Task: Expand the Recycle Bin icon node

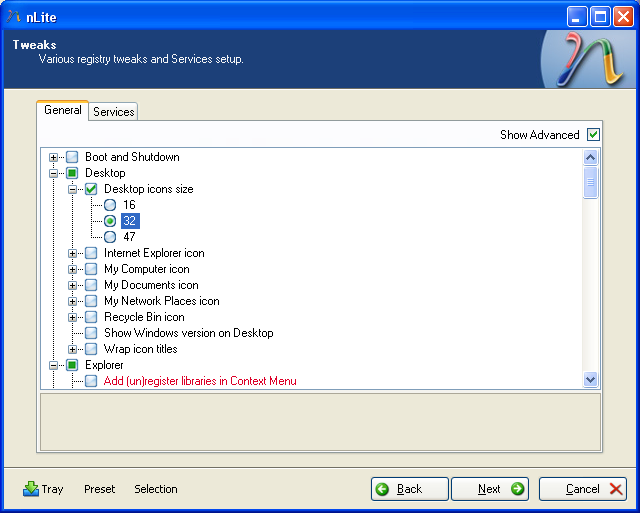Action: 72,317
